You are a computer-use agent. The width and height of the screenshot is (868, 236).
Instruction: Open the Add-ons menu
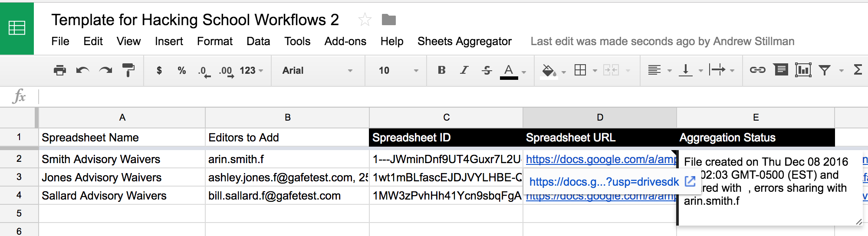345,41
